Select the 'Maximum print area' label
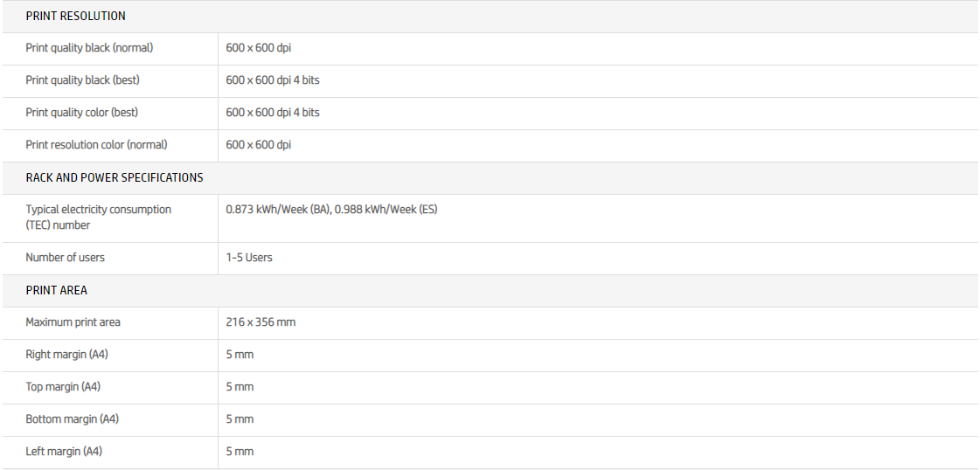The height and width of the screenshot is (470, 980). 73,322
